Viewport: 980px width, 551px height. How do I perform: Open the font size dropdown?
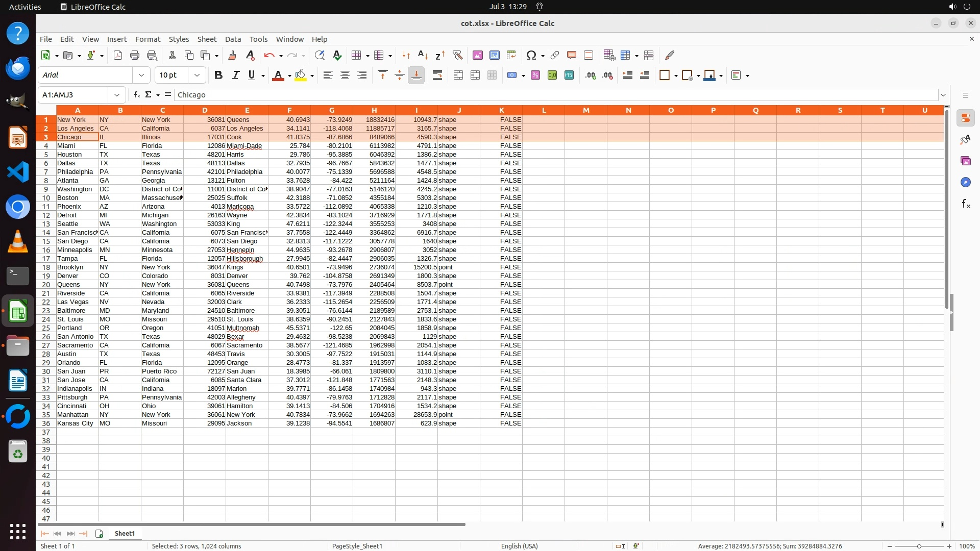pos(197,75)
